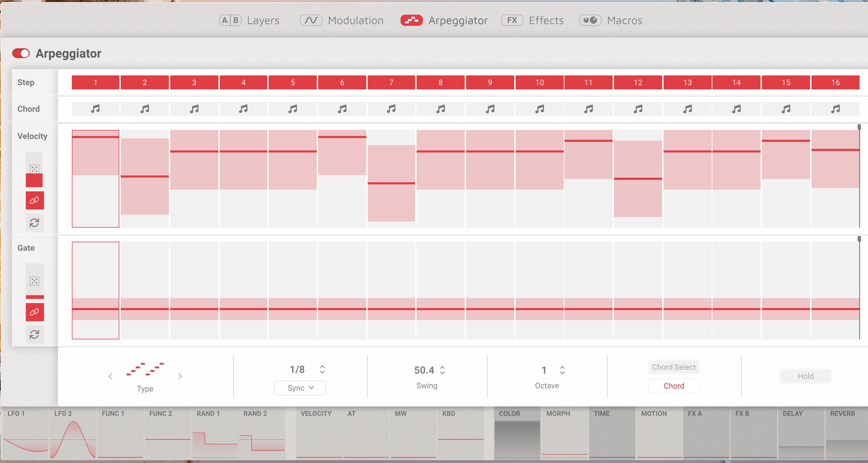Click the Octave value stepper arrows
Viewport: 868px width, 463px height.
[x=562, y=370]
